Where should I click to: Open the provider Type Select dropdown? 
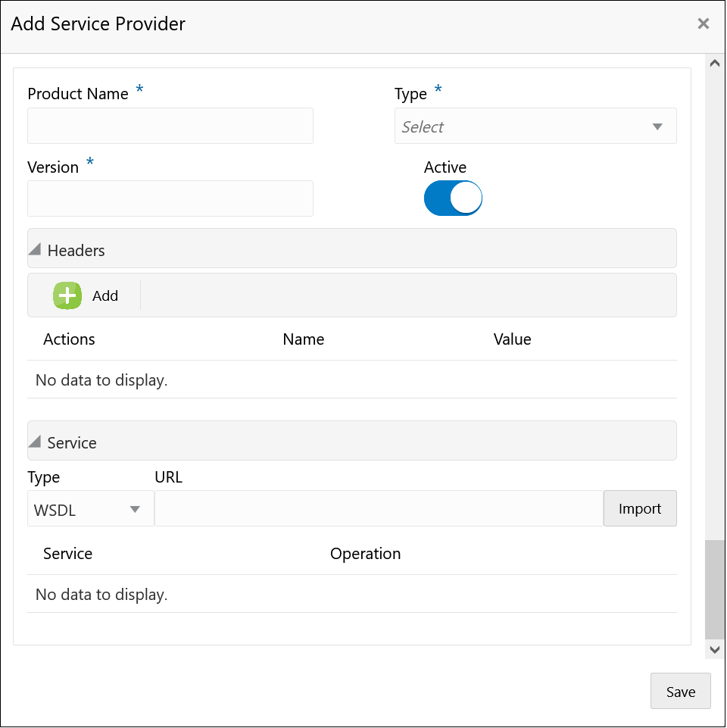tap(535, 127)
